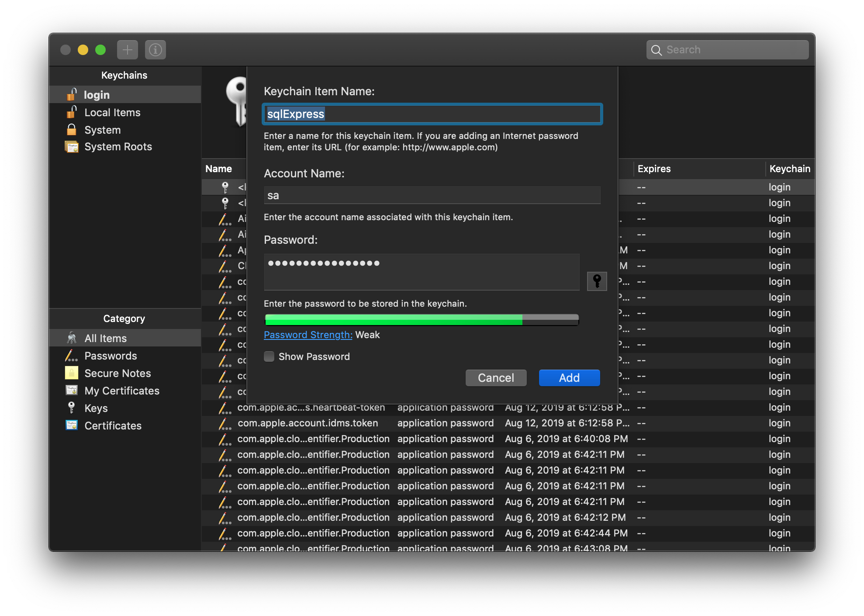
Task: Sort list by the Keychain column
Action: point(789,169)
